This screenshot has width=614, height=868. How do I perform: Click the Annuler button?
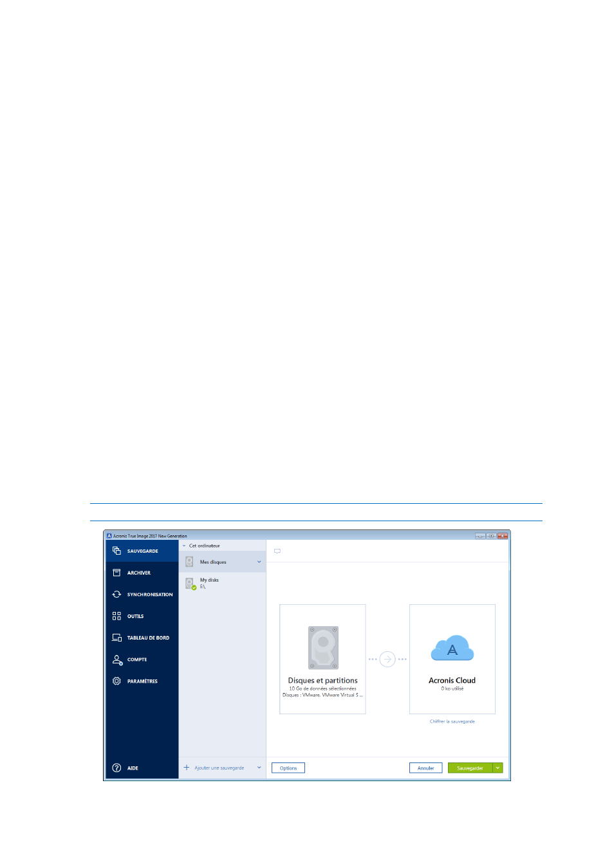(426, 768)
